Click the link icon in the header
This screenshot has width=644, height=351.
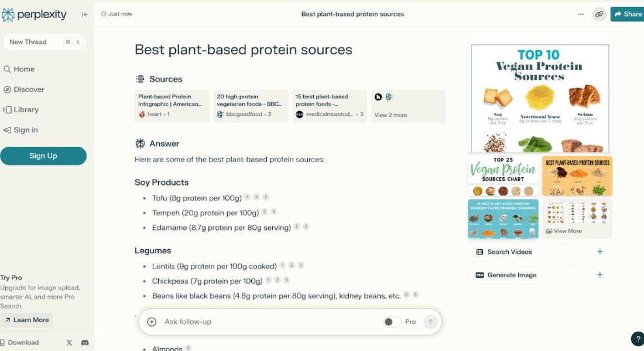599,14
